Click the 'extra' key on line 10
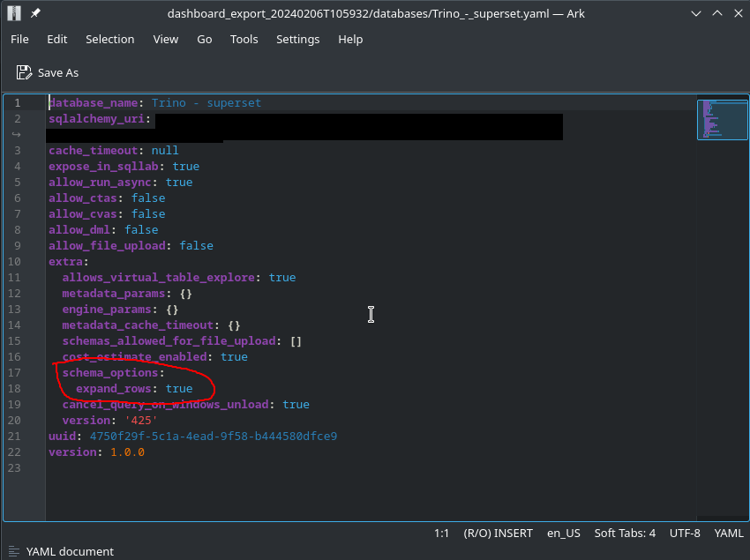750x560 pixels. [65, 262]
